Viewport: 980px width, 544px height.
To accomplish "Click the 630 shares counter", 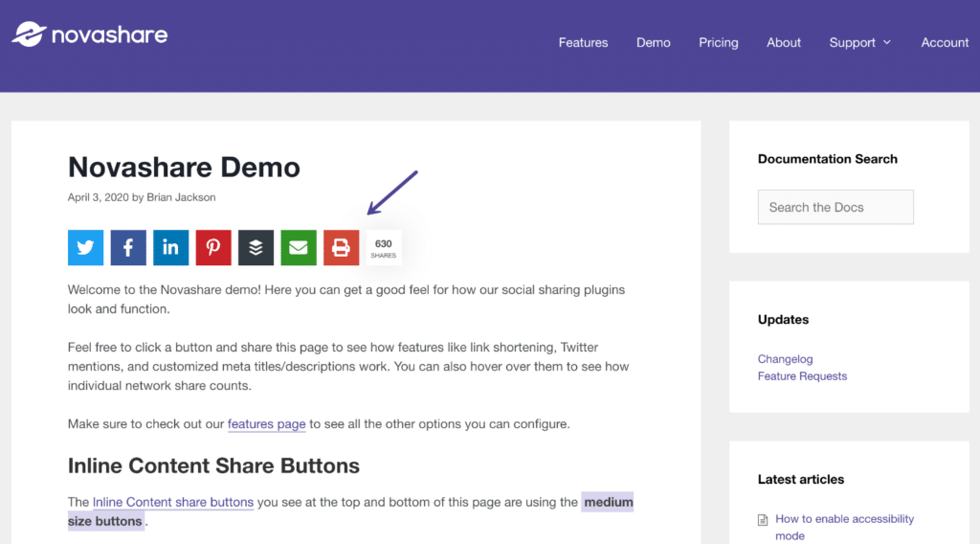I will click(383, 248).
